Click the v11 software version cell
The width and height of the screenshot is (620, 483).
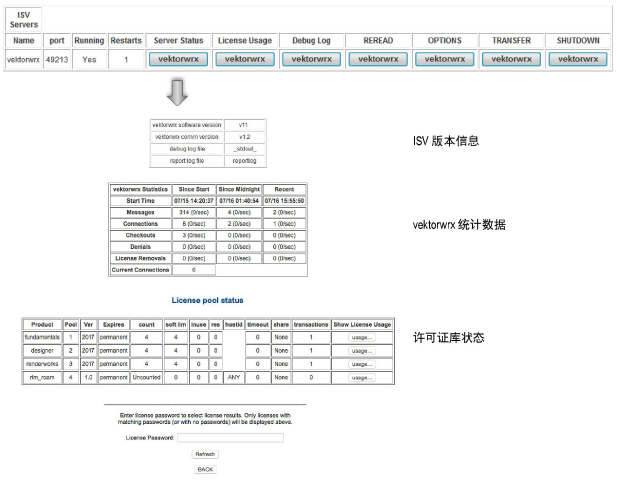click(x=244, y=125)
